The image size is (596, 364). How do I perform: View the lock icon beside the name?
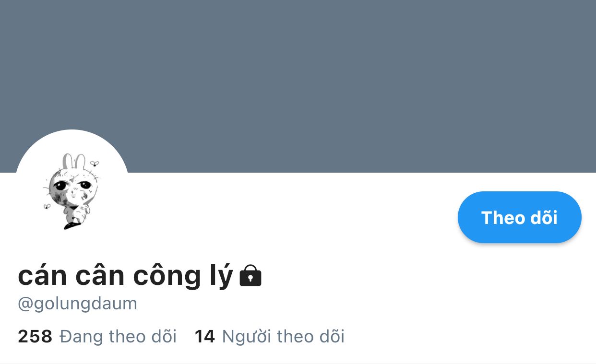250,275
